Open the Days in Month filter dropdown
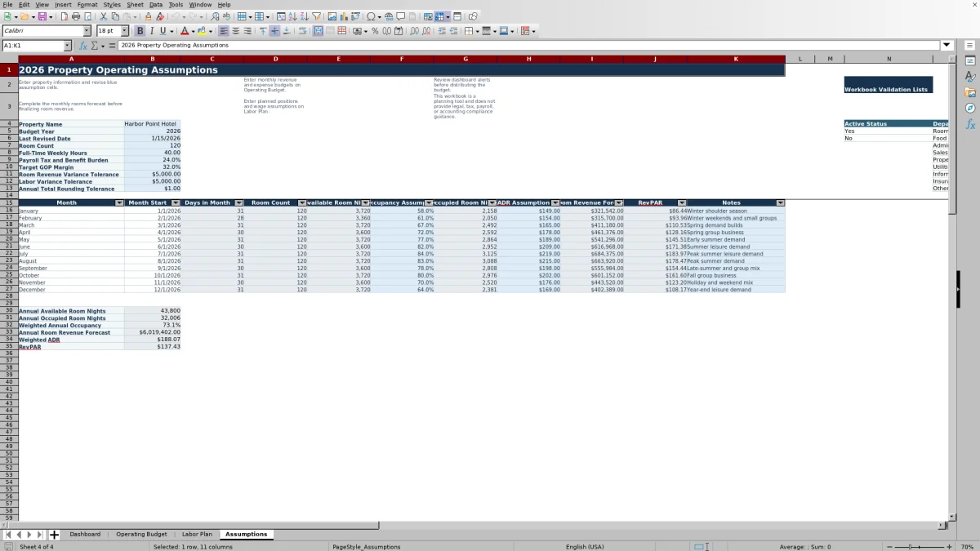Image resolution: width=980 pixels, height=551 pixels. pyautogui.click(x=239, y=202)
